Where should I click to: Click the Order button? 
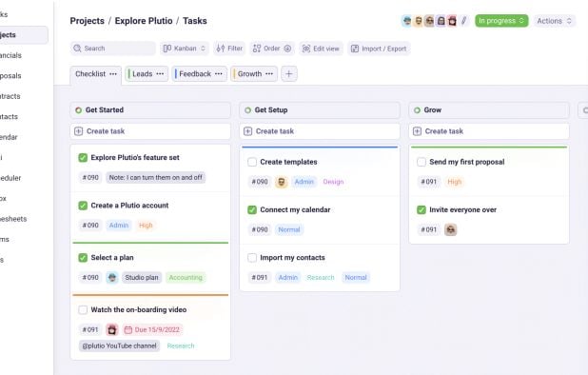(272, 49)
